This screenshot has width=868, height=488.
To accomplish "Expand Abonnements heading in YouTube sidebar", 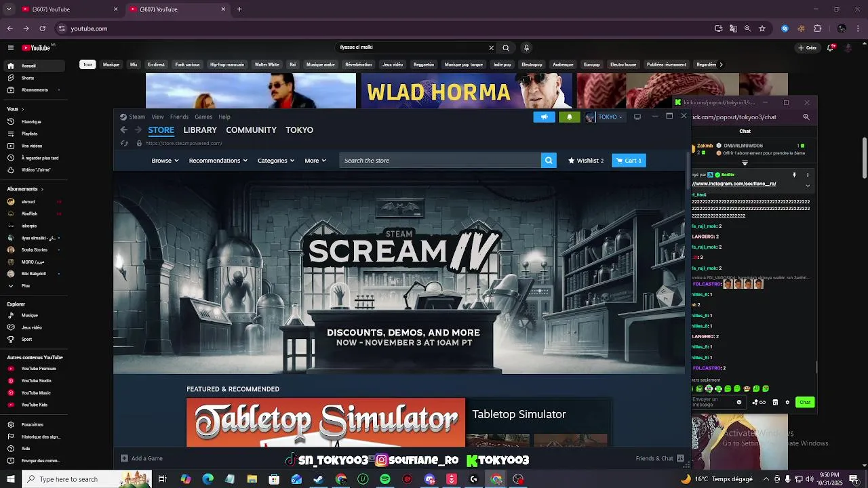I will tap(25, 189).
